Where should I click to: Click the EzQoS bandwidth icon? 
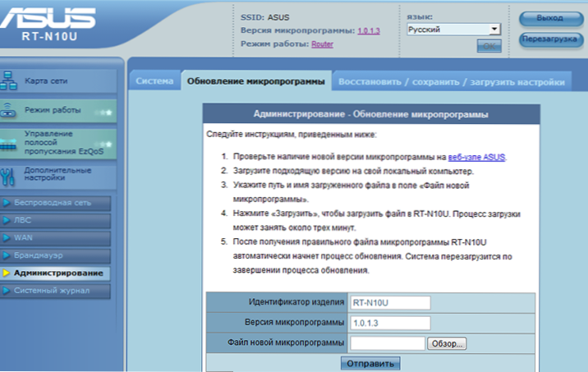click(x=8, y=145)
